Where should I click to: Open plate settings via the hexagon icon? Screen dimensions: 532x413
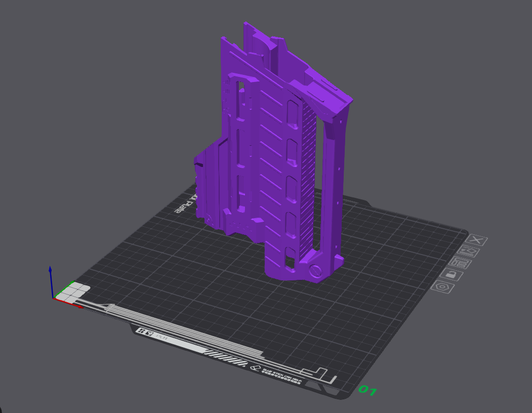[442, 287]
